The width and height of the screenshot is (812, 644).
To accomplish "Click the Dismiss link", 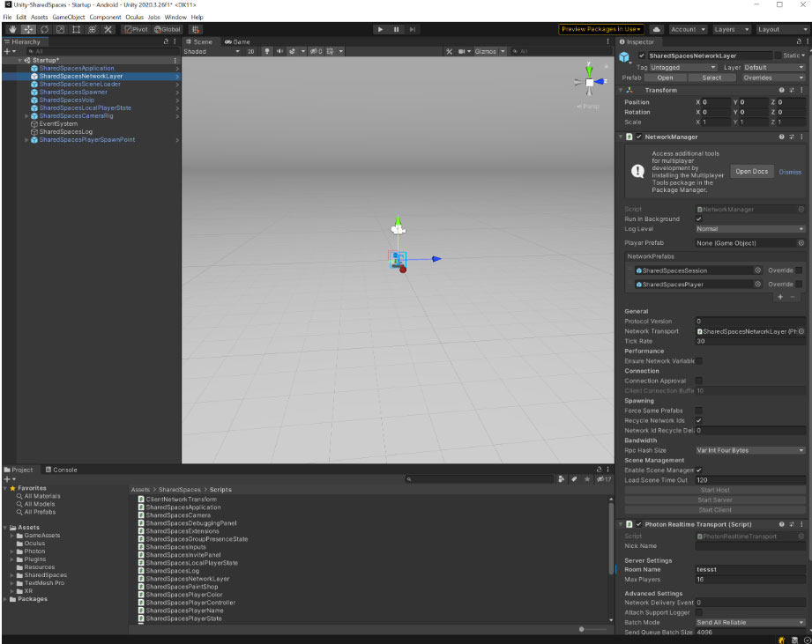I will coord(790,172).
